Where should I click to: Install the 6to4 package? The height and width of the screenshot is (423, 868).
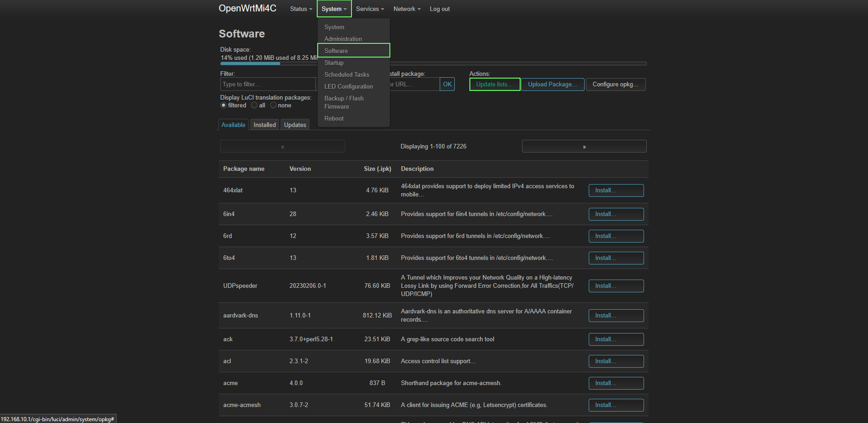pos(616,258)
